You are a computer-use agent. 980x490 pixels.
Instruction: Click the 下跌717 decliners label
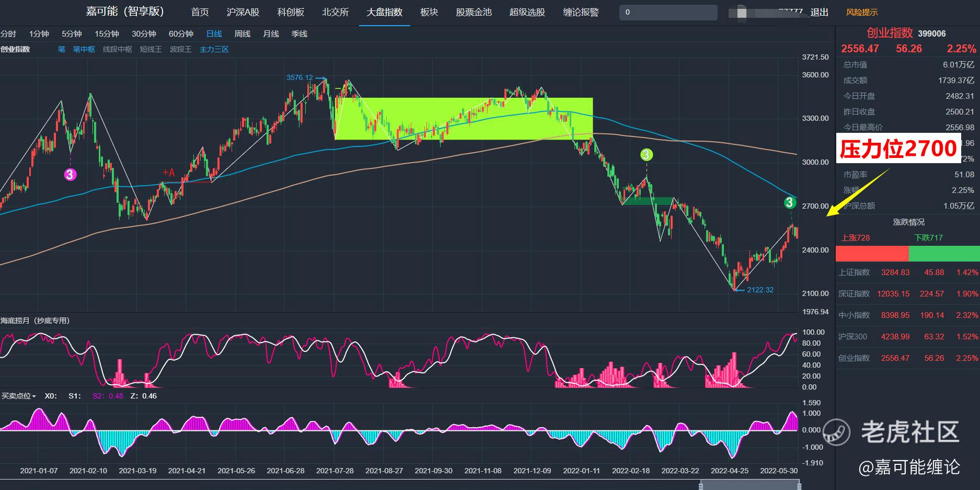928,238
